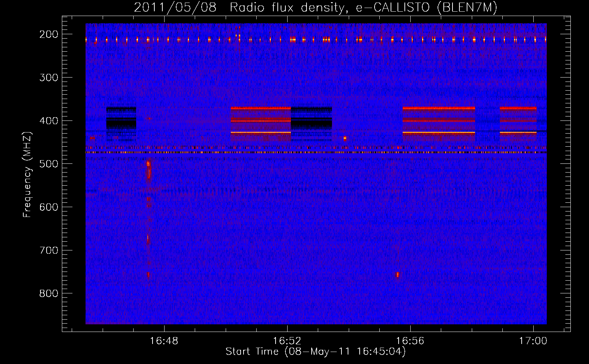Click the 400 frequency tick label
Viewport: 589px width, 364px height.
49,121
